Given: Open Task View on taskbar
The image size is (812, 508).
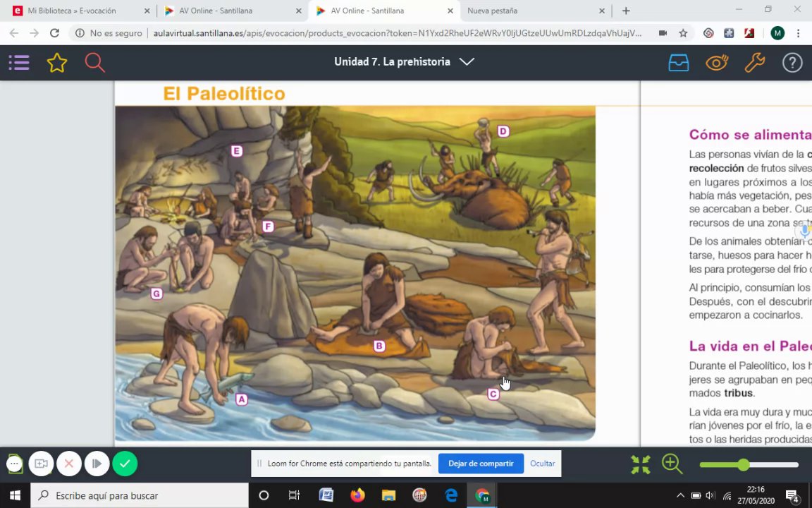Looking at the screenshot, I should coord(294,495).
